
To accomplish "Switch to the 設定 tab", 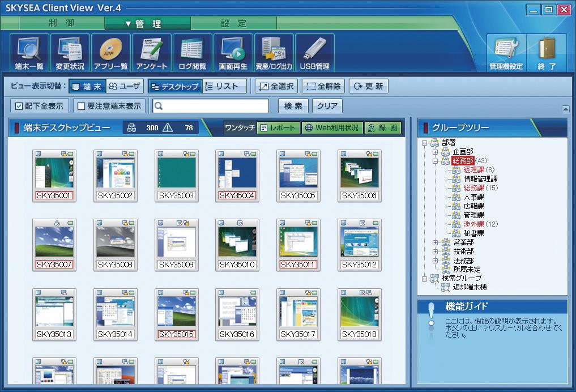I will point(233,23).
